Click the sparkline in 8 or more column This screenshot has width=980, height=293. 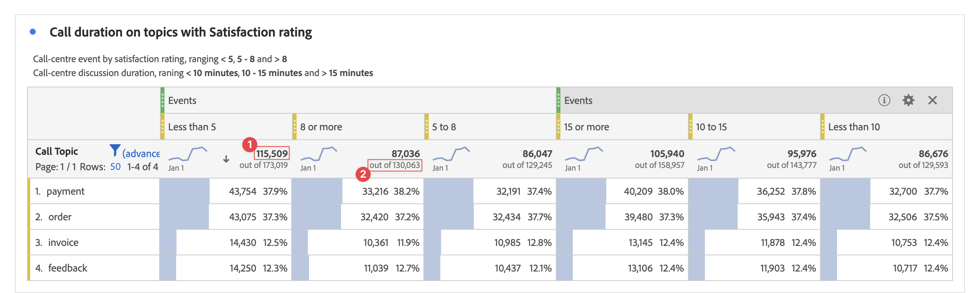pos(319,153)
